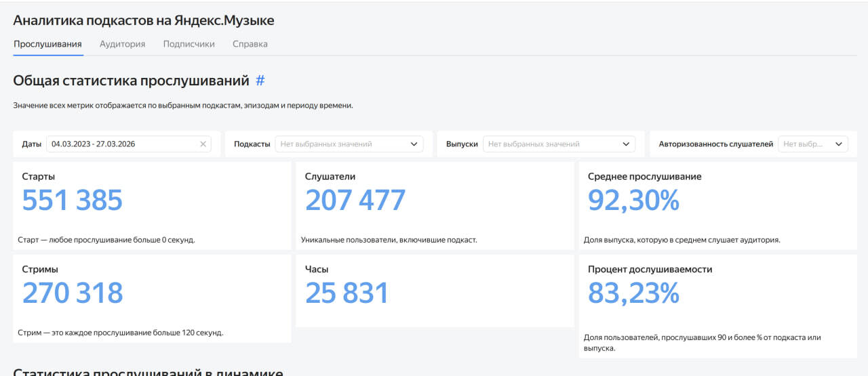Viewport: 868px width, 376px height.
Task: Open the anchor link hash icon
Action: (260, 81)
